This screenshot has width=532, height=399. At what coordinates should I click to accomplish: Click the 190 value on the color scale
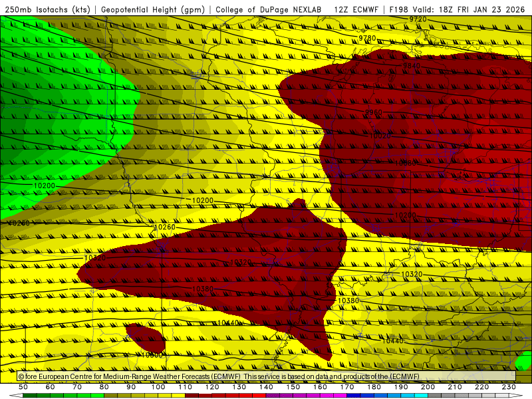coord(401,387)
